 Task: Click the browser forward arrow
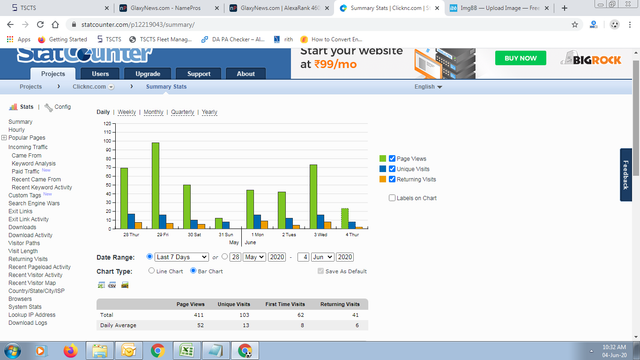pyautogui.click(x=25, y=24)
